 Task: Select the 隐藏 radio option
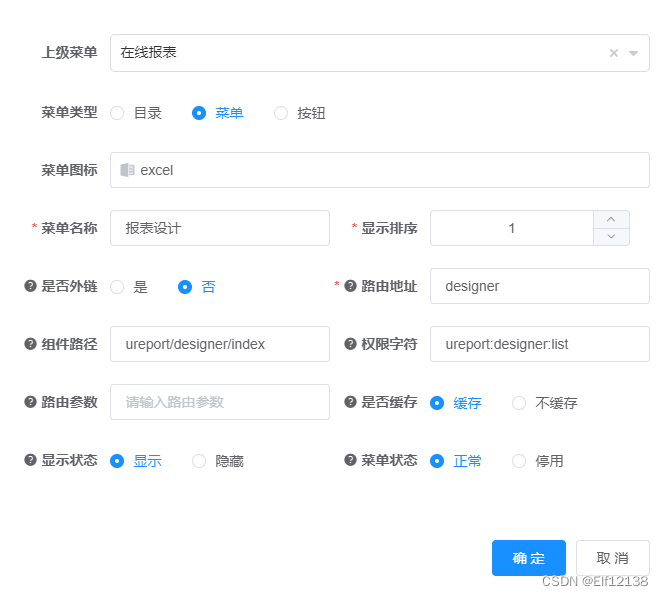point(199,461)
